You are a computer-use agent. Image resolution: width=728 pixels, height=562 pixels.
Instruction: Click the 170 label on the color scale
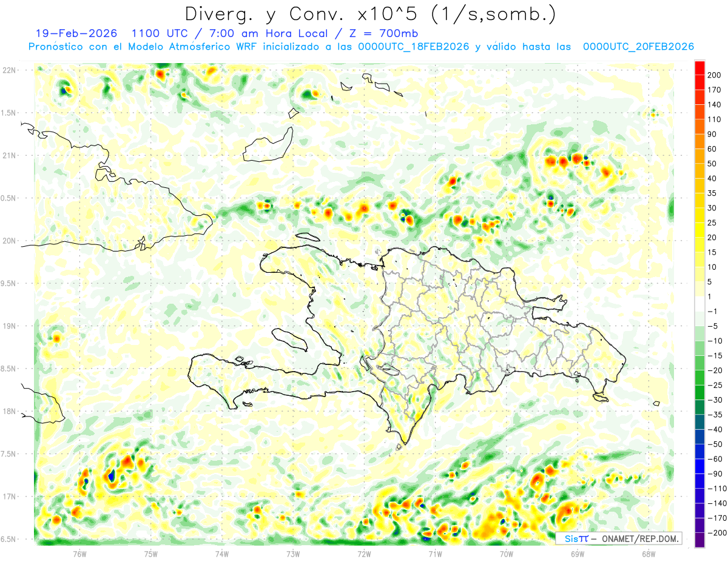(715, 90)
